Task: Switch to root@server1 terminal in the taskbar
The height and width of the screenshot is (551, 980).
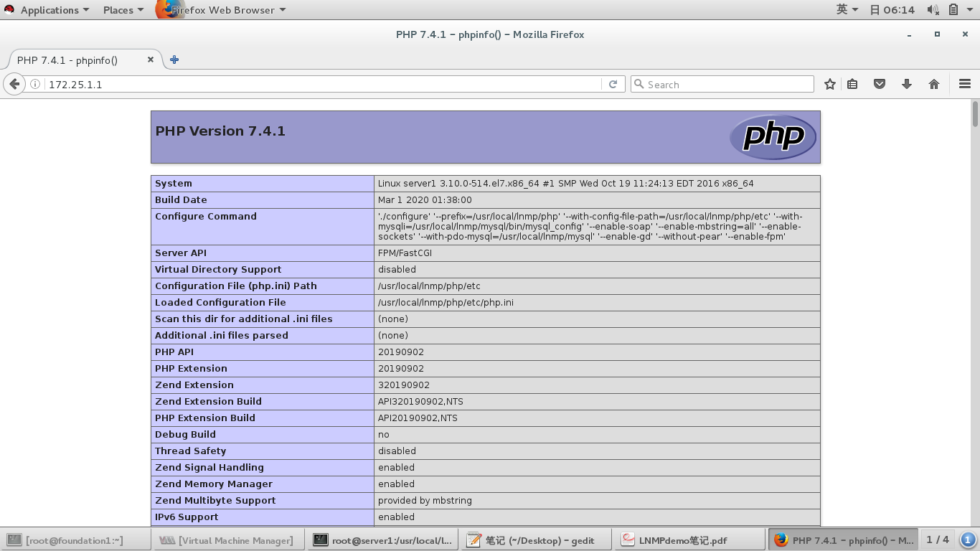Action: (x=382, y=540)
